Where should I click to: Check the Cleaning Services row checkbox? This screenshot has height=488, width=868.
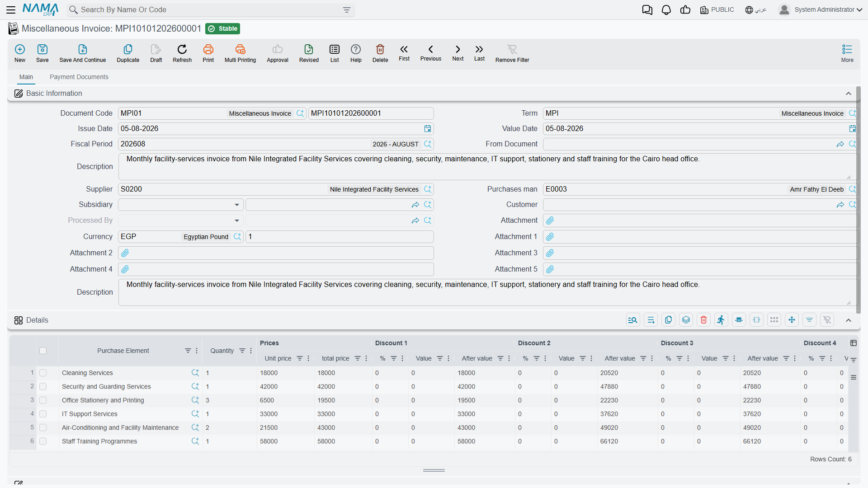tap(43, 373)
